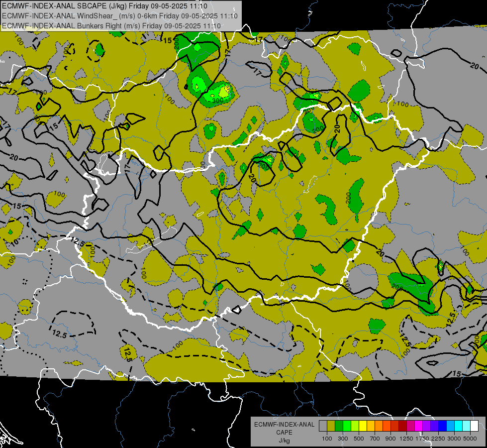Pick the pure yellow legend swatch
This screenshot has height=448, width=487.
tap(363, 426)
